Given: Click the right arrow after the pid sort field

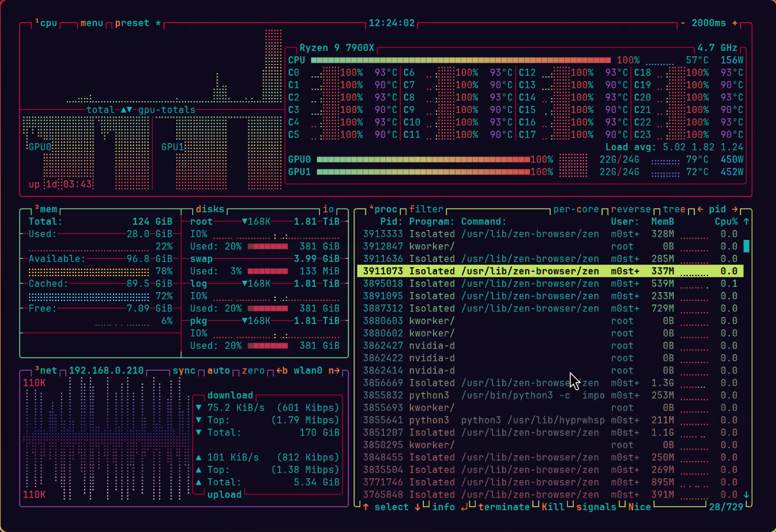Looking at the screenshot, I should 735,209.
